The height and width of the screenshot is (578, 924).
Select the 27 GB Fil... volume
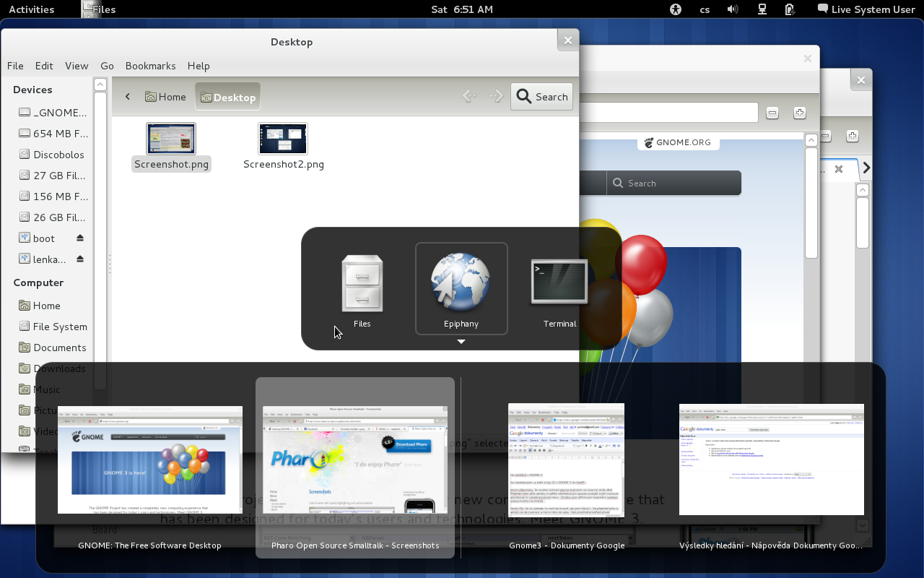coord(52,176)
